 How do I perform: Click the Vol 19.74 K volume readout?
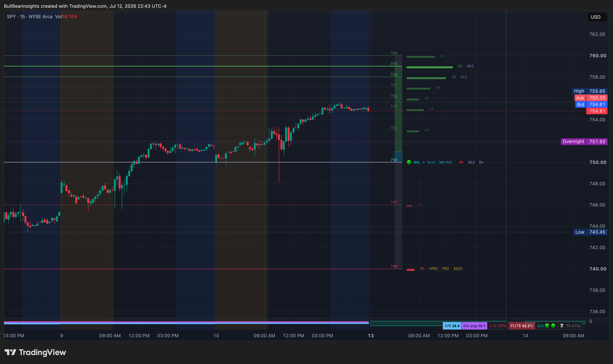tap(66, 17)
